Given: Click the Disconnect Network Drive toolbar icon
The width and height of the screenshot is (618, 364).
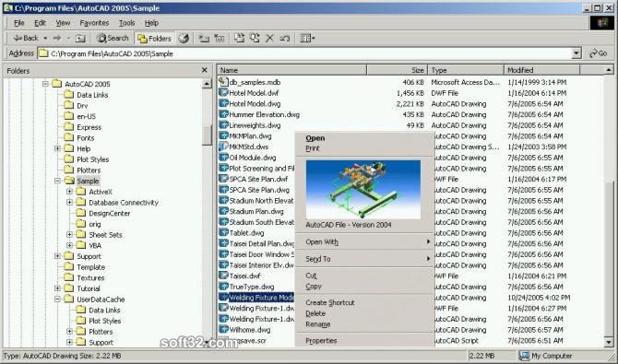Looking at the screenshot, I should click(x=220, y=38).
